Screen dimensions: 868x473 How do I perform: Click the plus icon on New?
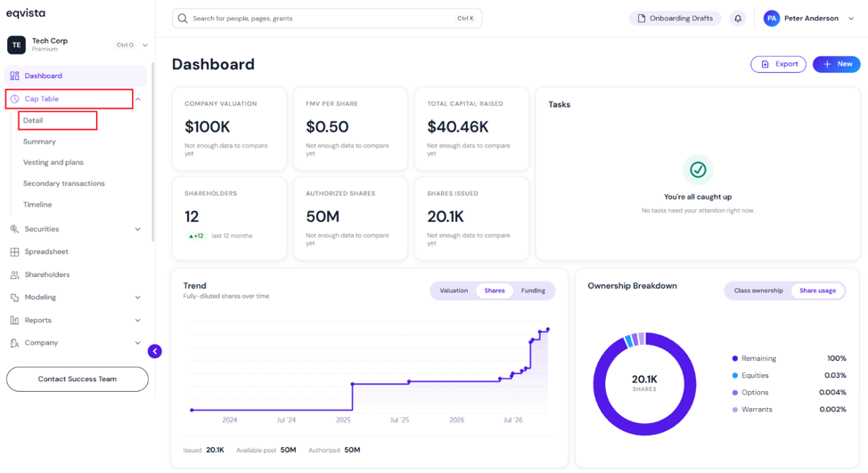click(x=827, y=64)
